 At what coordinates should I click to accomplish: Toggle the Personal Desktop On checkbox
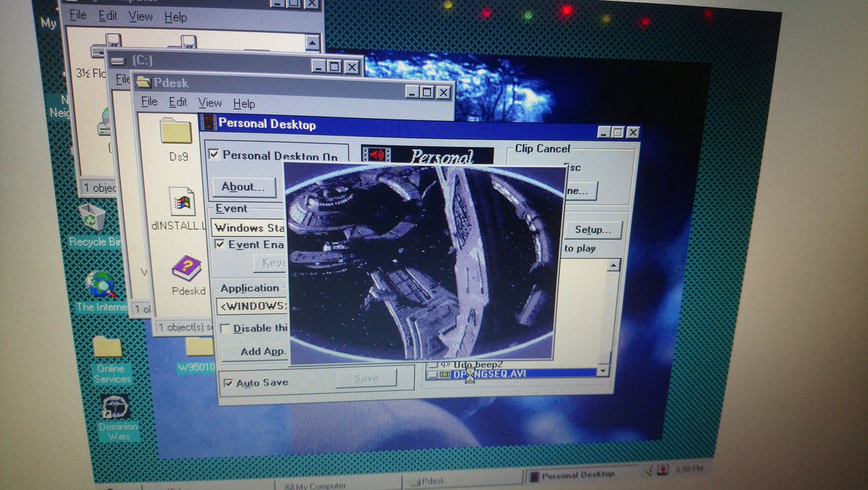click(213, 154)
